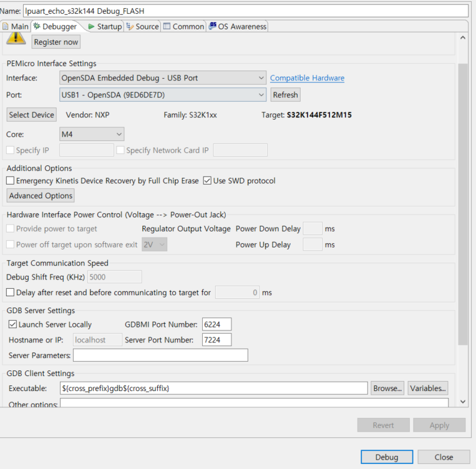The image size is (476, 469).
Task: Toggle Power off target upon software exit
Action: 11,244
